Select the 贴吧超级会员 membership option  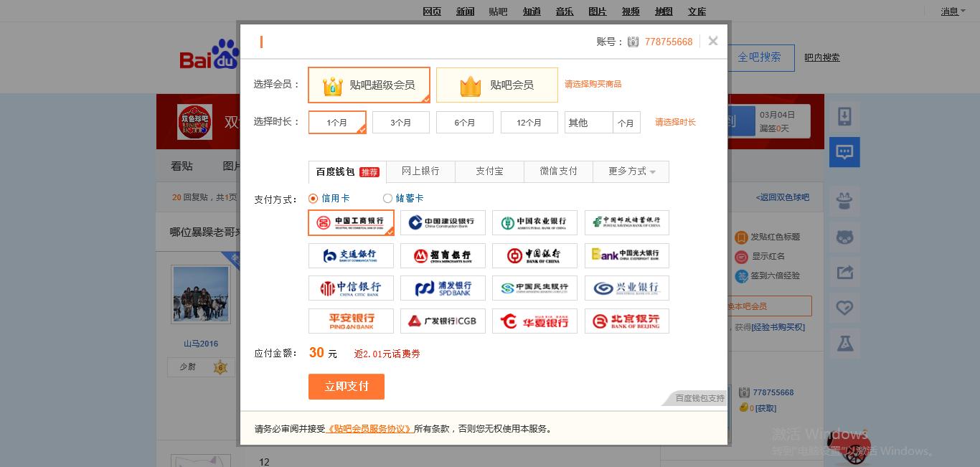click(369, 85)
